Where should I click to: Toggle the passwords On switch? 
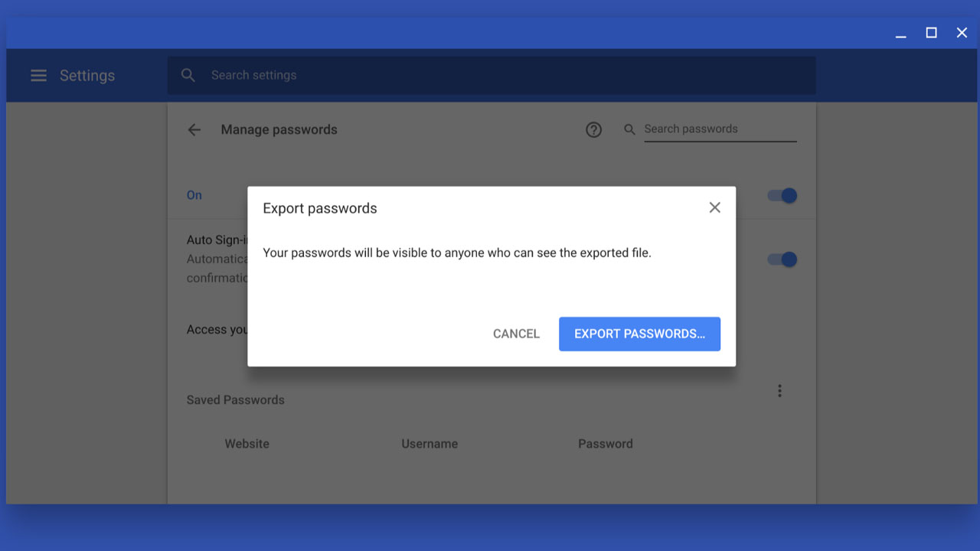pyautogui.click(x=782, y=196)
